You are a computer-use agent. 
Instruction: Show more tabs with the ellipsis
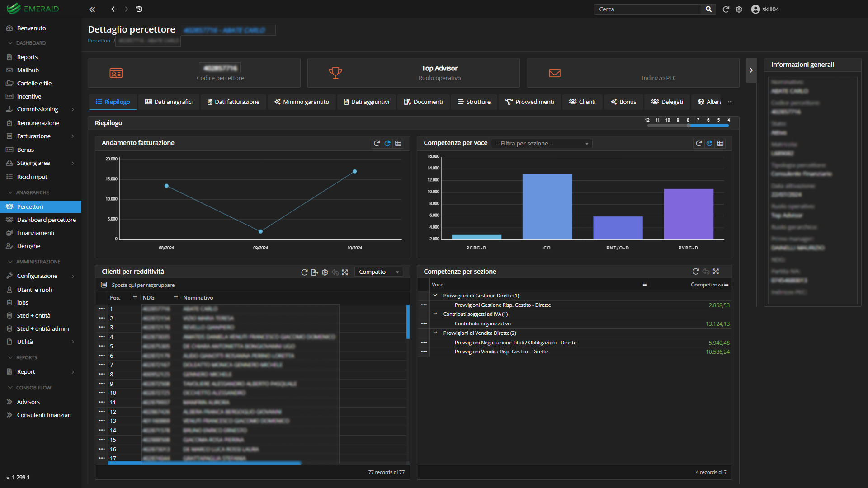pos(730,102)
